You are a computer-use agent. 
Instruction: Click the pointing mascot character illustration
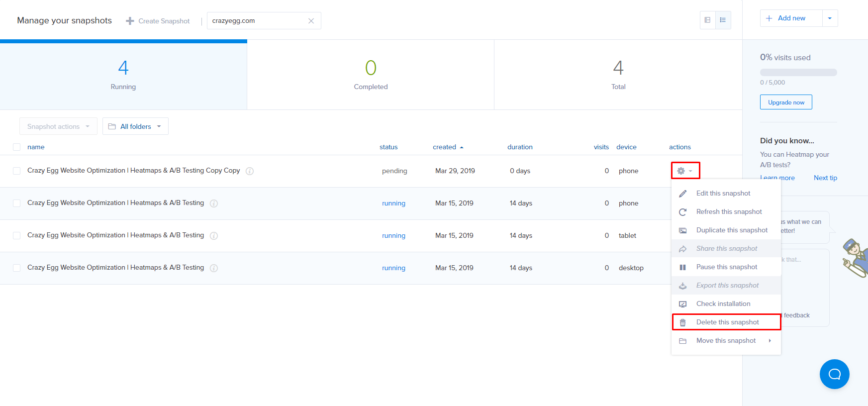pyautogui.click(x=856, y=258)
